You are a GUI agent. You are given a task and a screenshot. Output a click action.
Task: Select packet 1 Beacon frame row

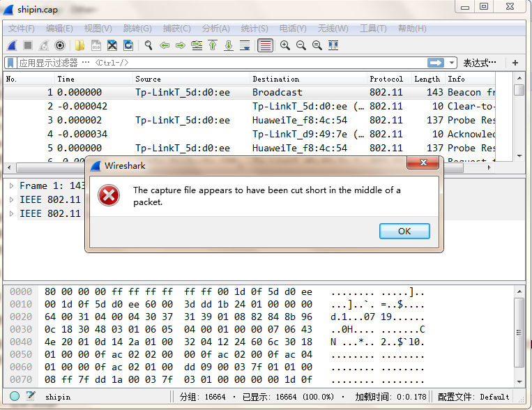click(x=250, y=92)
